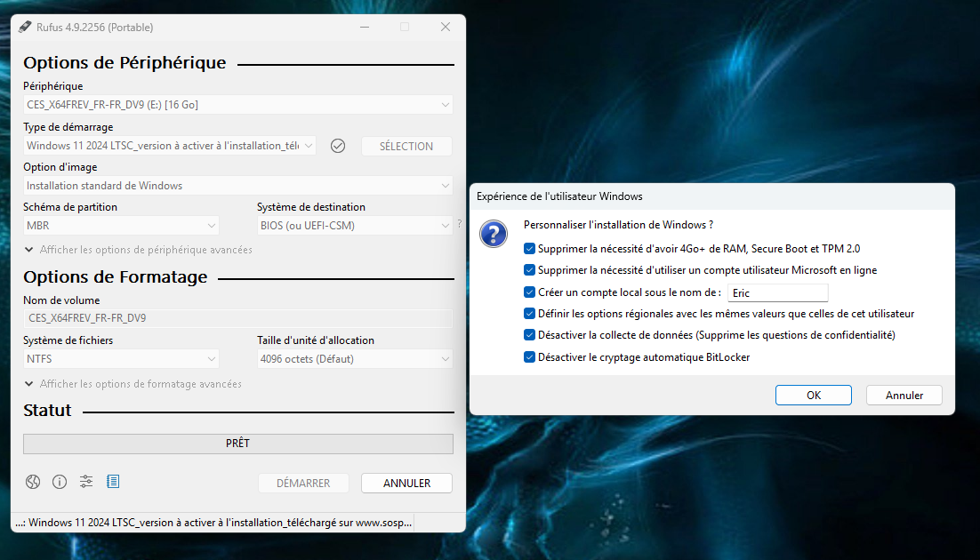Open the Système de fichiers NTFS dropdown

(x=121, y=359)
